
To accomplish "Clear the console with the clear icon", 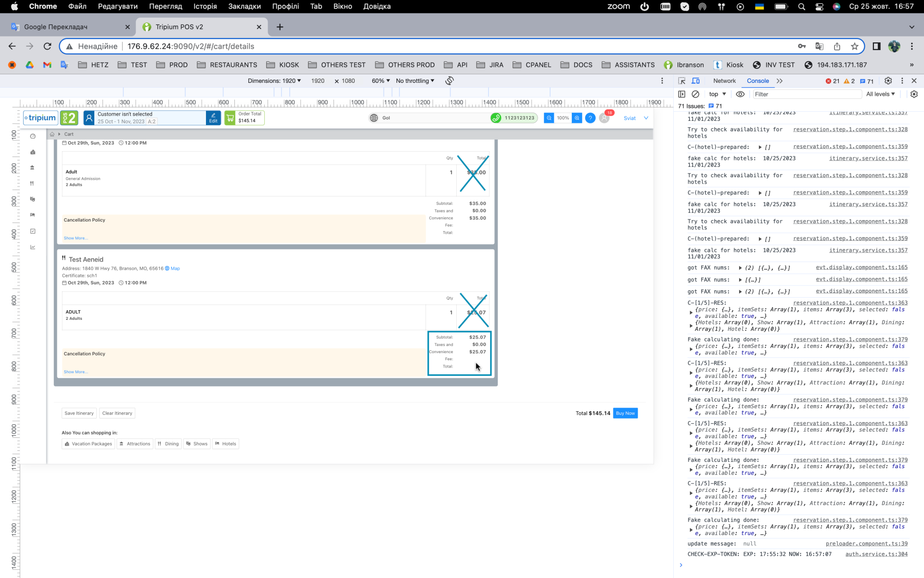I will (x=695, y=94).
